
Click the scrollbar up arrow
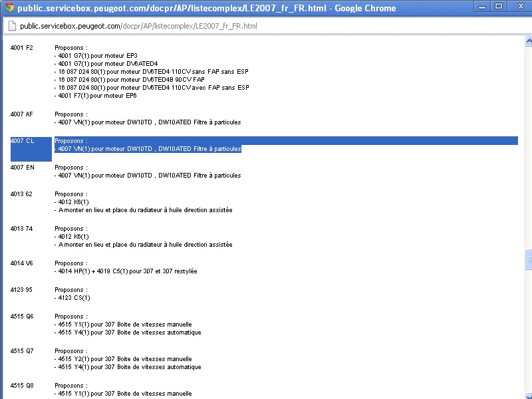point(528,41)
